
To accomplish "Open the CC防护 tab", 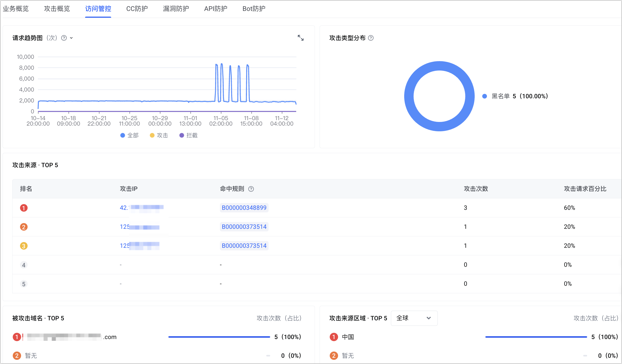I will [137, 9].
